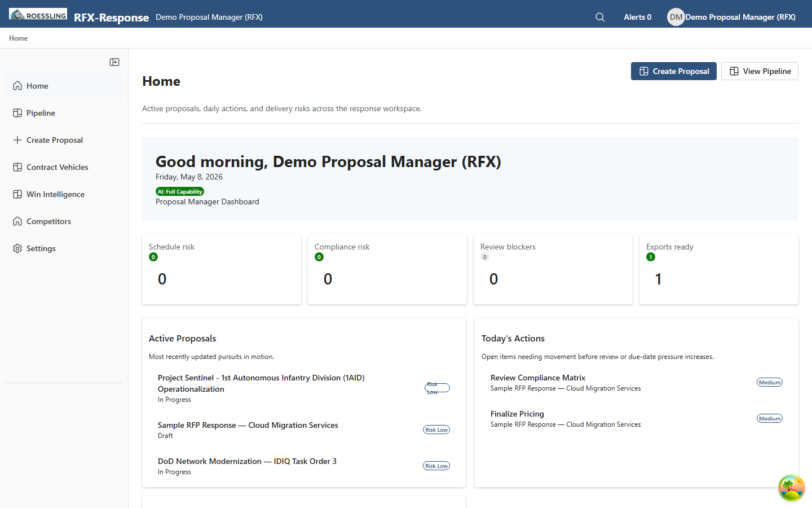Viewport: 812px width, 508px height.
Task: Open the Competitors section
Action: pos(64,221)
